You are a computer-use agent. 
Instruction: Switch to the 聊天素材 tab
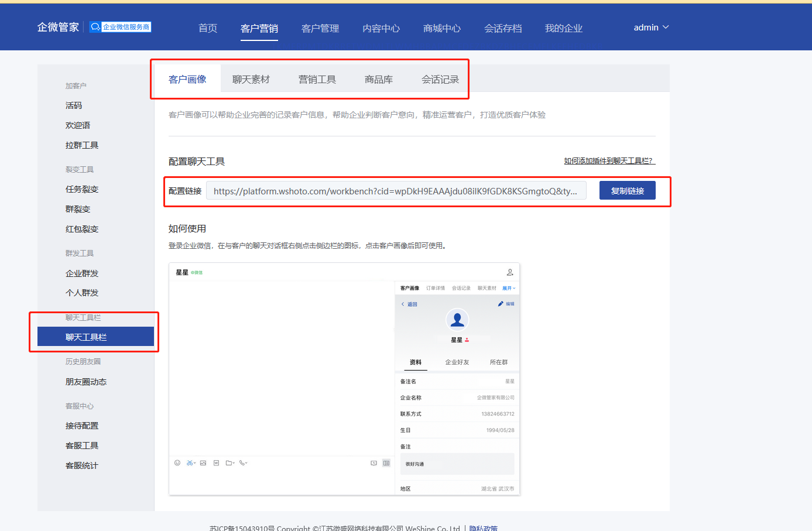click(251, 79)
